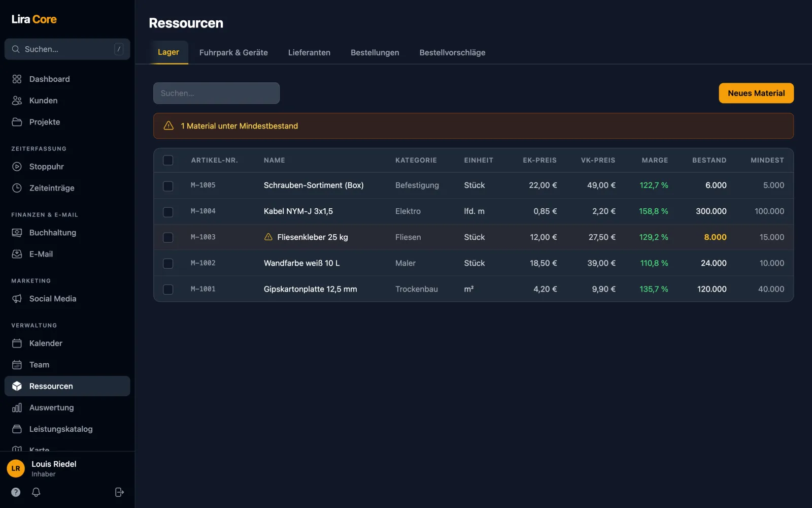Tick the checkbox for M-1001 Gipskartonplatte

coord(168,290)
